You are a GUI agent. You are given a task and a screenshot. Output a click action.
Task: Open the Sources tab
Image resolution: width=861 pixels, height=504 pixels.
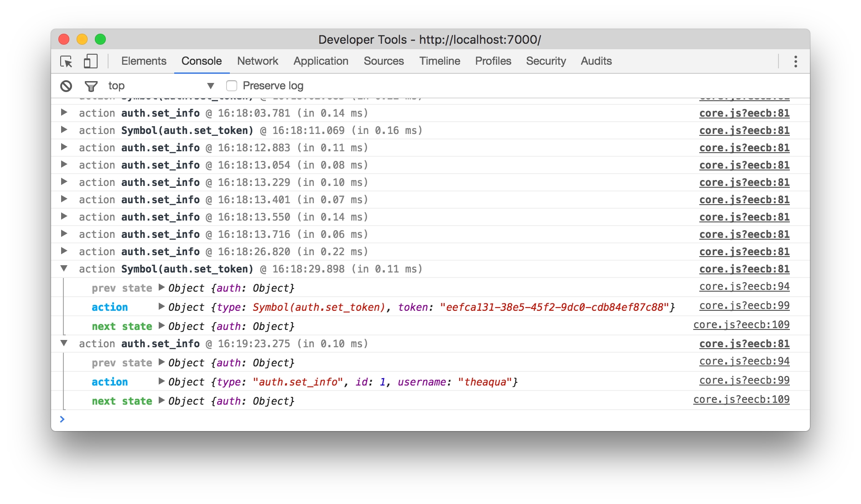coord(384,61)
